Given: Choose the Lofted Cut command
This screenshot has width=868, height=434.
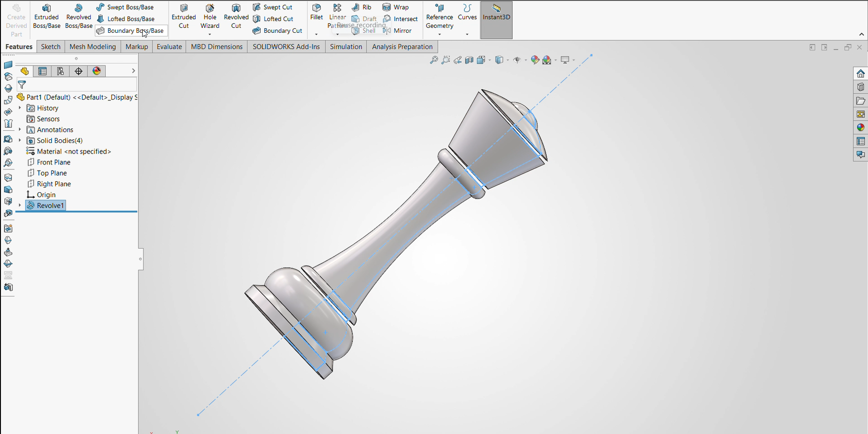Looking at the screenshot, I should [273, 19].
